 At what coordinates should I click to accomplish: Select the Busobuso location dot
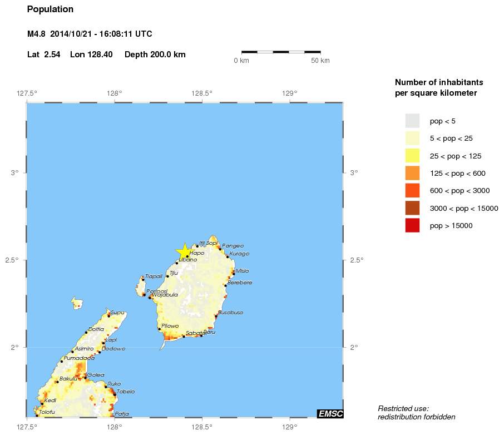coord(216,315)
